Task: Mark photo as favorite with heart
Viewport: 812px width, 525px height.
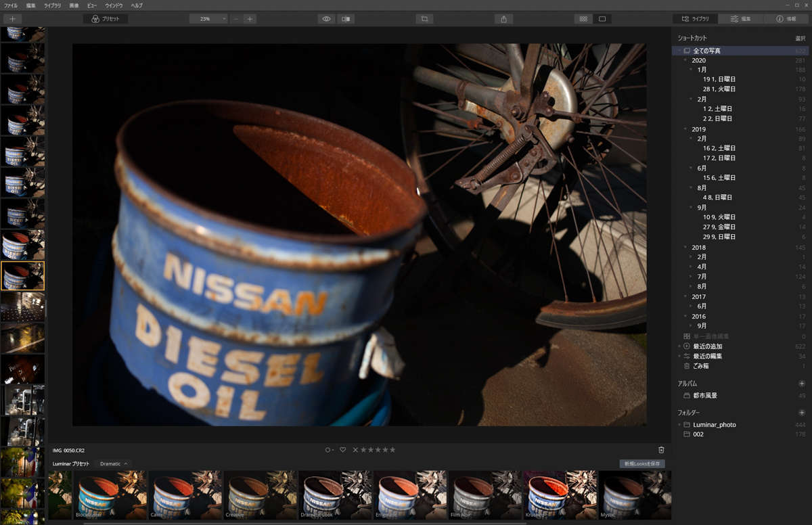Action: tap(342, 450)
